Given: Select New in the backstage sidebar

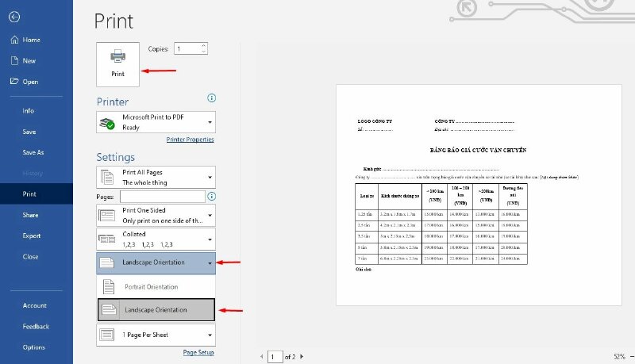Looking at the screenshot, I should (29, 60).
